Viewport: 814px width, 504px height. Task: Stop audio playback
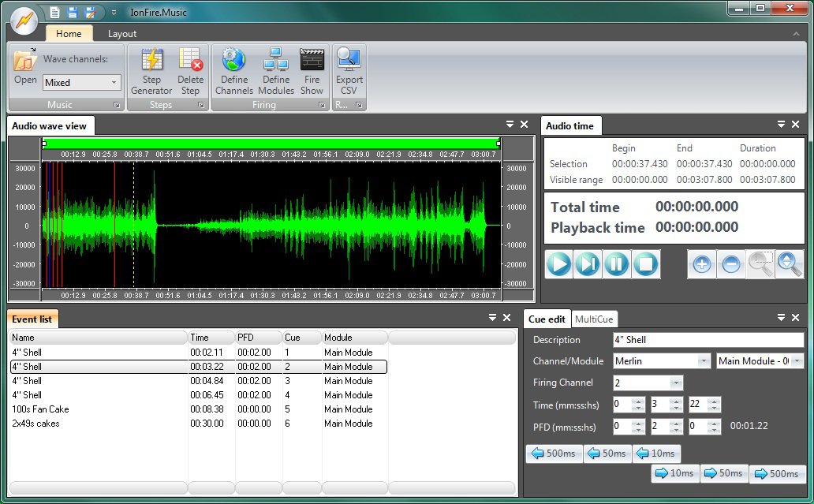pos(646,264)
